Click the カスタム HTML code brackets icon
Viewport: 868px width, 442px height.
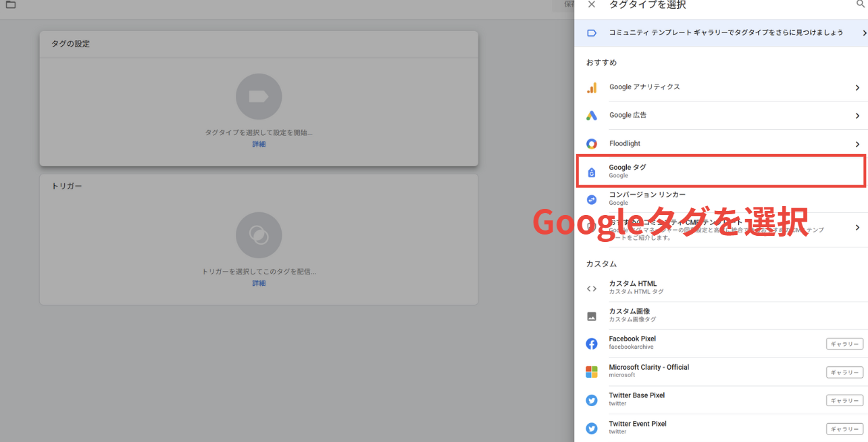coord(592,289)
